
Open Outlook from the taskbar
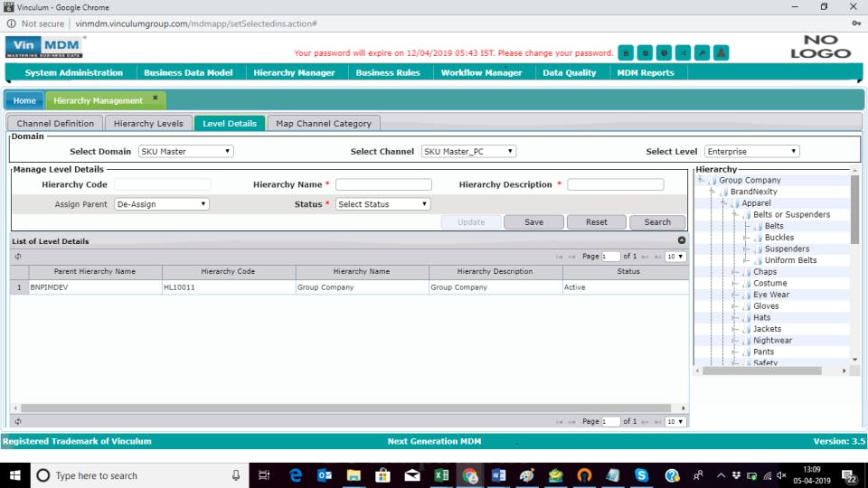click(x=325, y=475)
